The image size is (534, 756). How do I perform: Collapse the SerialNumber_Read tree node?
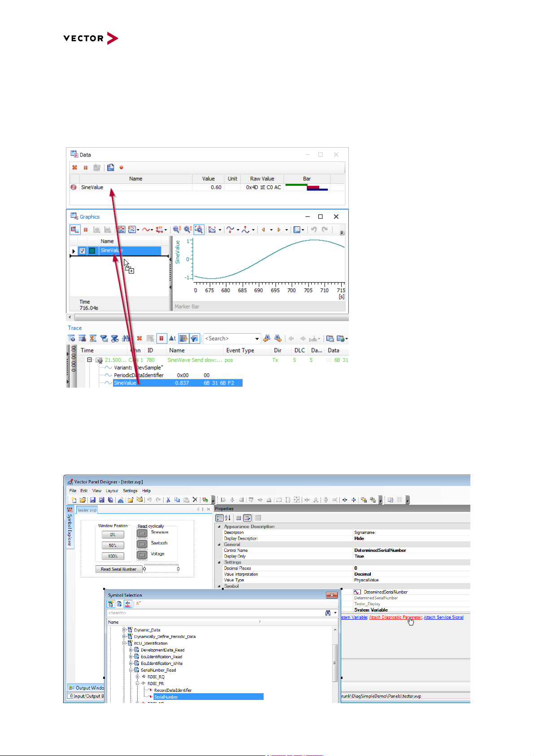click(x=131, y=670)
